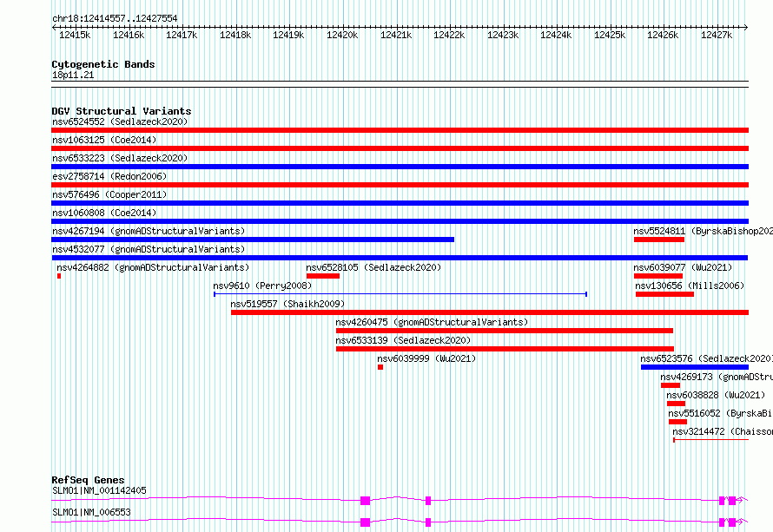This screenshot has height=532, width=773.
Task: Open the nsv1063125 (Coe2014) variant label
Action: [x=104, y=140]
